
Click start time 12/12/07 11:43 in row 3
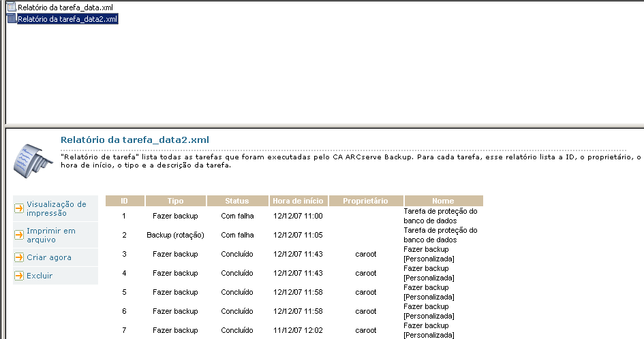point(298,254)
